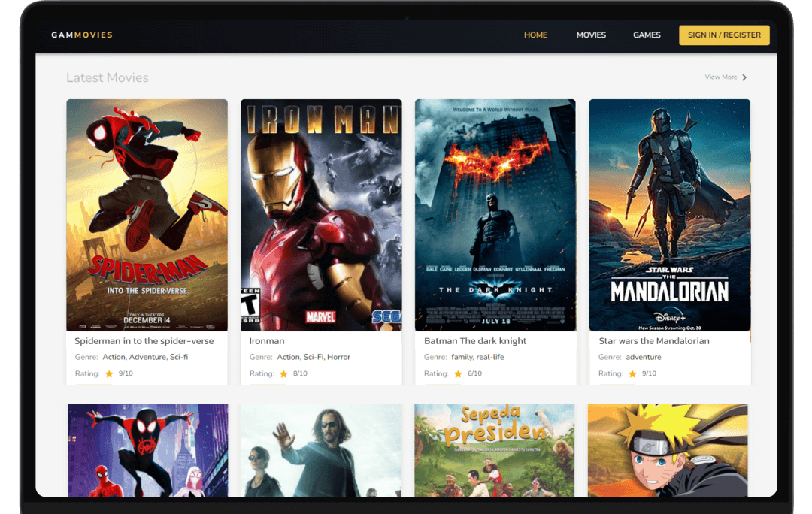Viewport: 812px width, 514px height.
Task: Open the GAMES menu item
Action: click(647, 35)
